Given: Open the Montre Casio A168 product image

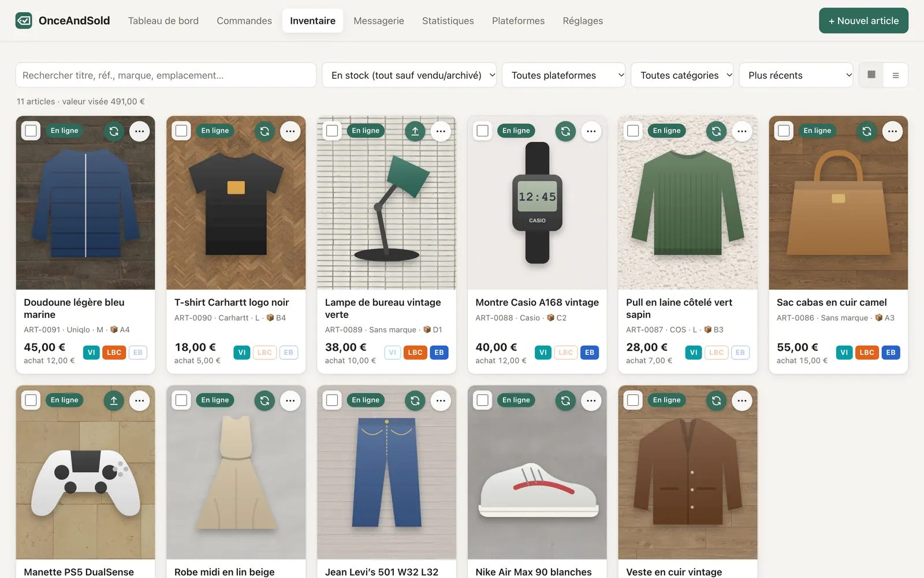Looking at the screenshot, I should (537, 203).
